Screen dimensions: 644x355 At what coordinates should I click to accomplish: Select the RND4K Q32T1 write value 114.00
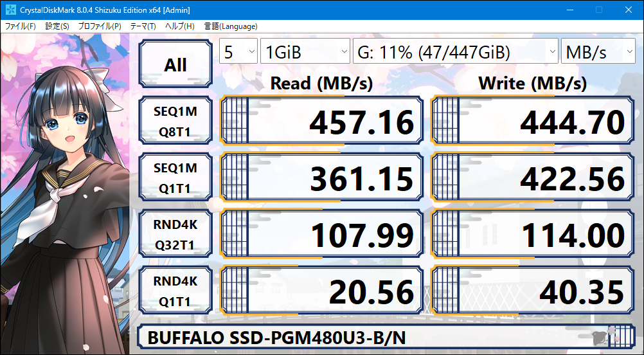pyautogui.click(x=533, y=234)
